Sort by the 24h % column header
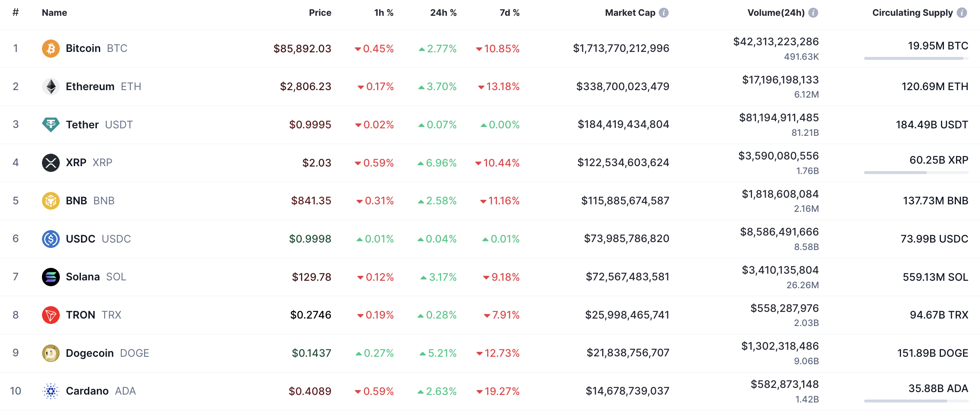980x417 pixels. pyautogui.click(x=443, y=13)
